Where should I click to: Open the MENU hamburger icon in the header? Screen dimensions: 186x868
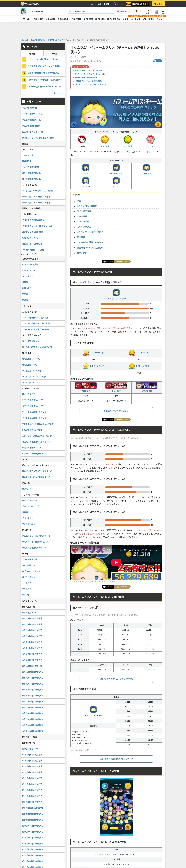(x=162, y=11)
